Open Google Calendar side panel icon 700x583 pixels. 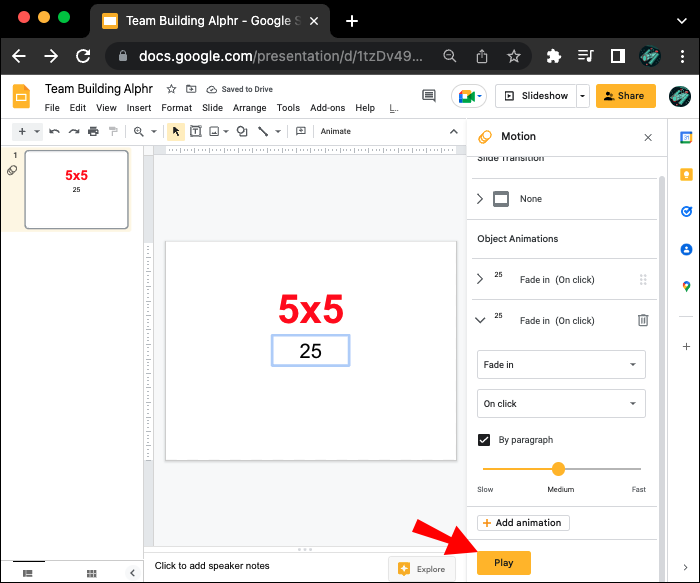pos(686,137)
